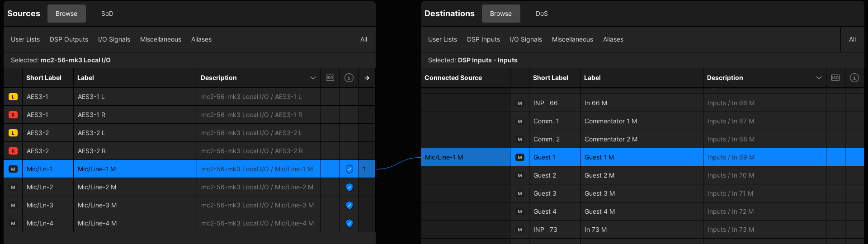Expand the Destinations Description column dropdown
The width and height of the screenshot is (868, 244).
[818, 78]
